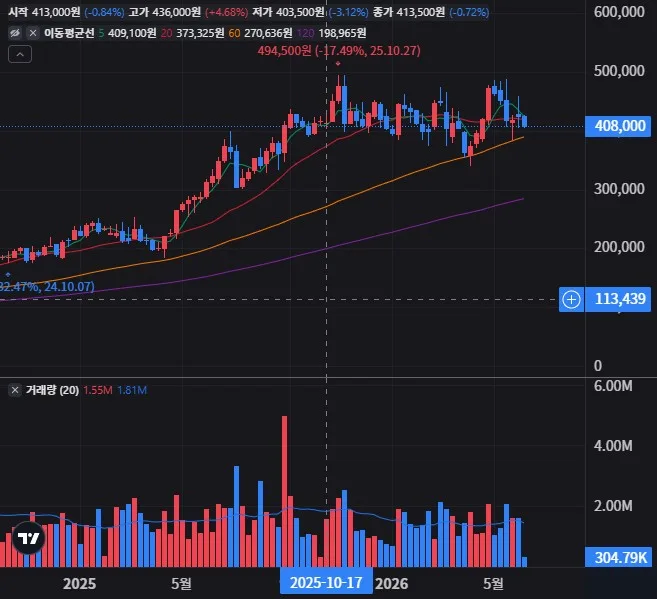Image resolution: width=657 pixels, height=599 pixels.
Task: Click the 2026 label on time axis
Action: click(391, 584)
